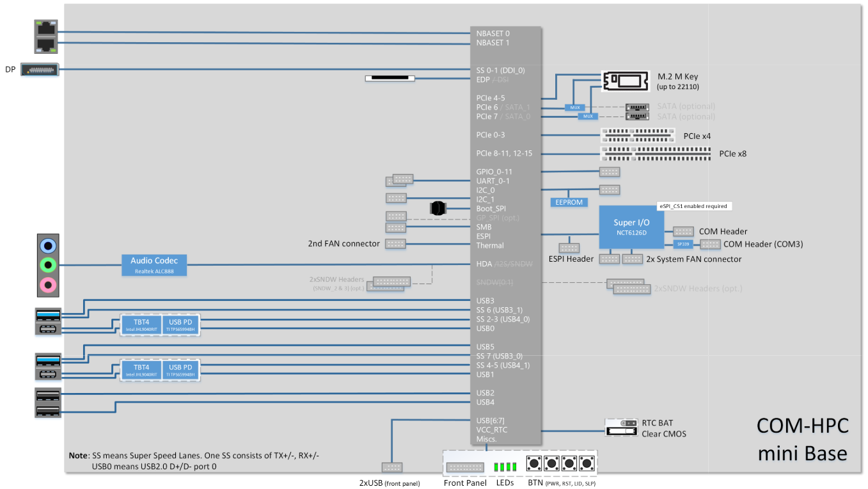This screenshot has height=489, width=868.
Task: Click the green LEDs on the front panel
Action: (x=505, y=467)
